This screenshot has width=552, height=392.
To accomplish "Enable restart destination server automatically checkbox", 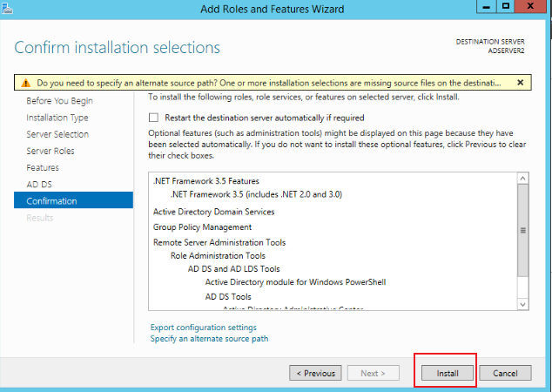I will pos(153,118).
